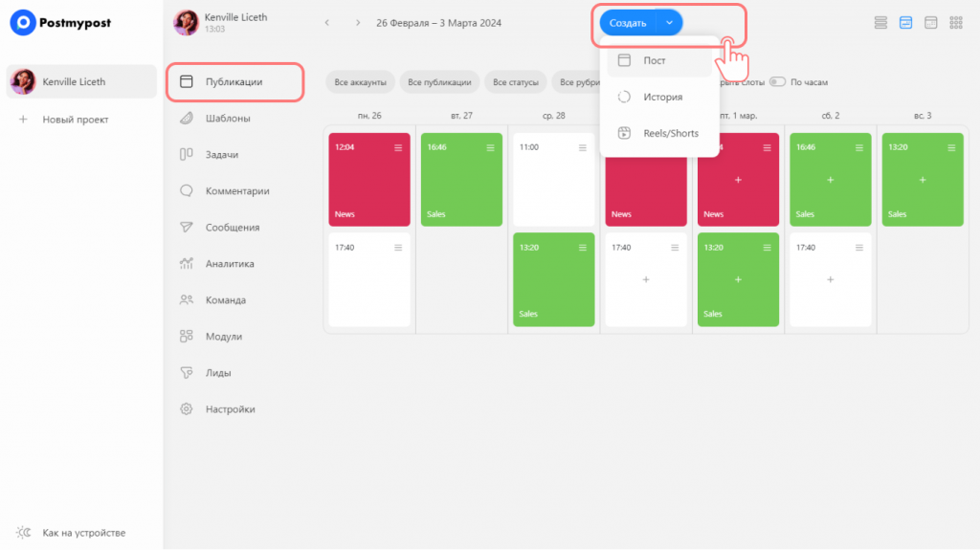Click the blue Создать button

pos(628,23)
